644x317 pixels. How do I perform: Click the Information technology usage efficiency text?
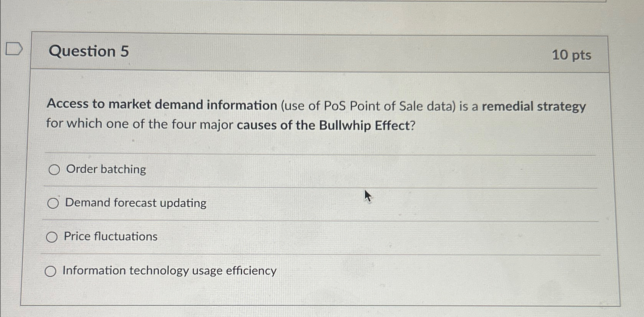point(169,271)
